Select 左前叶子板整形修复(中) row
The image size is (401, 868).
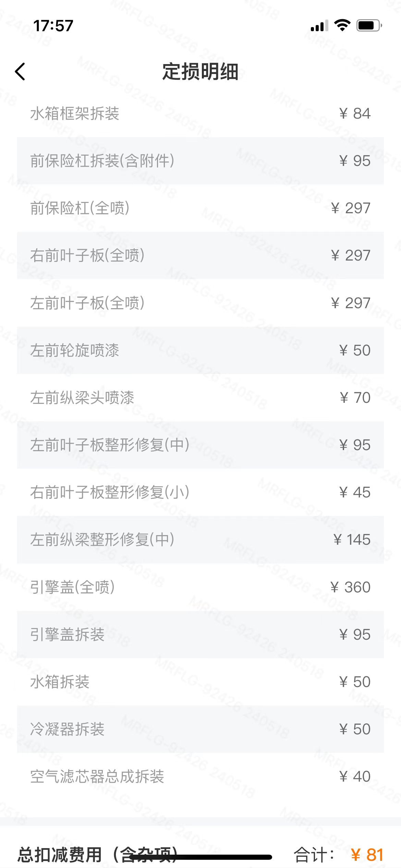200,445
